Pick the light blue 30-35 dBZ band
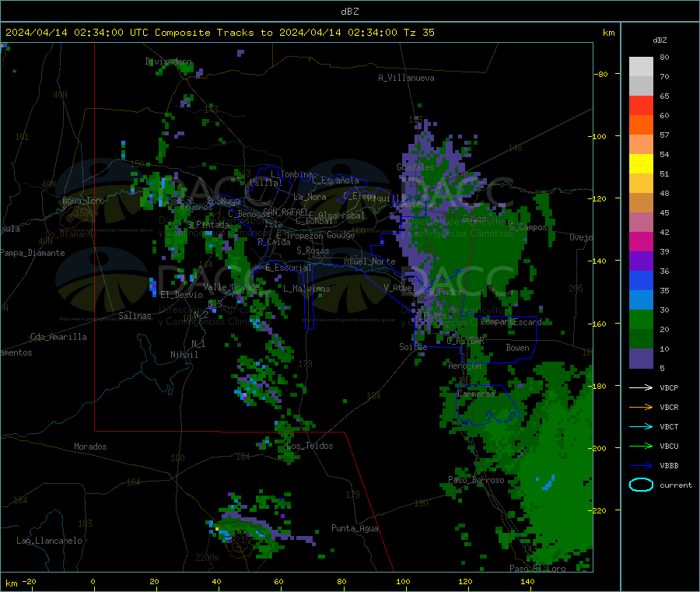 point(641,300)
